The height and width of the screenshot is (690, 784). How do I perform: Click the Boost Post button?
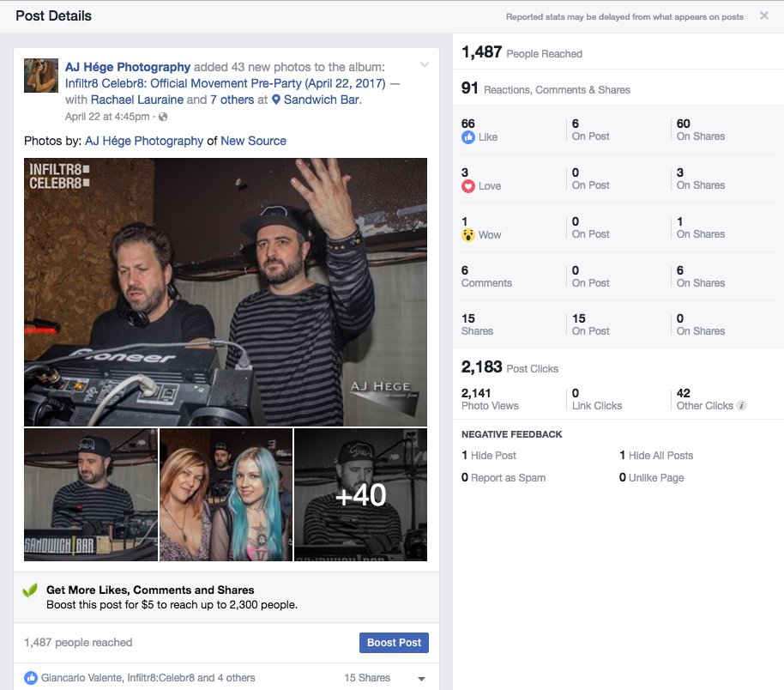(394, 643)
